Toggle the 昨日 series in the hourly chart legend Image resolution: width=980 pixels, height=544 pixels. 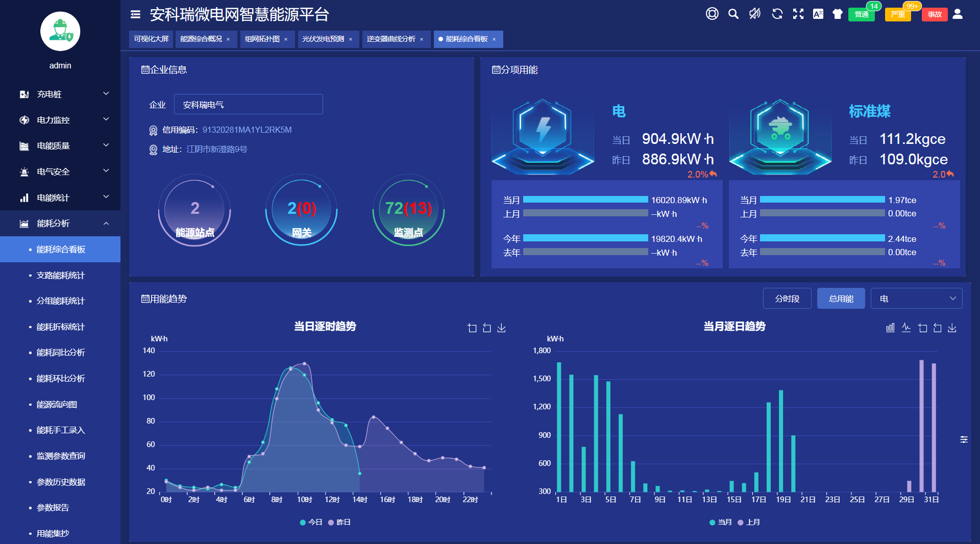pyautogui.click(x=340, y=522)
